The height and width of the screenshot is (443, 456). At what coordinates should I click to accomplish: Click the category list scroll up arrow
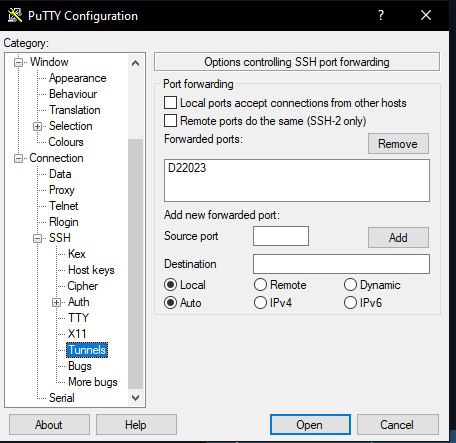pyautogui.click(x=135, y=63)
